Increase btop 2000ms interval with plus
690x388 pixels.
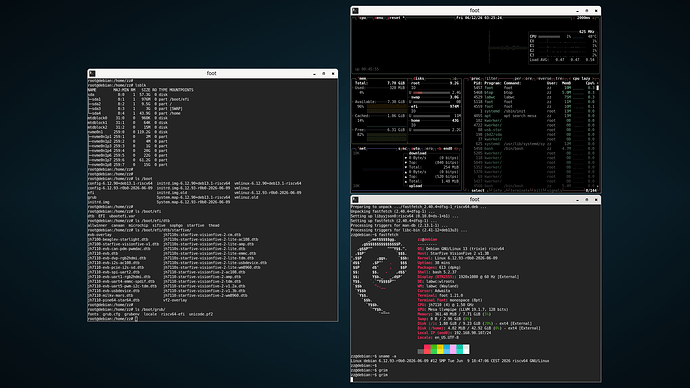point(594,18)
